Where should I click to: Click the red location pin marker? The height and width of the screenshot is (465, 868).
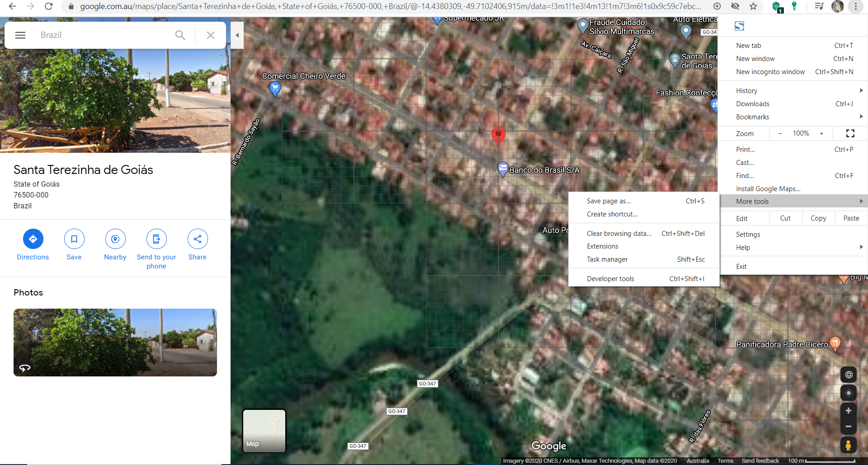pos(498,136)
